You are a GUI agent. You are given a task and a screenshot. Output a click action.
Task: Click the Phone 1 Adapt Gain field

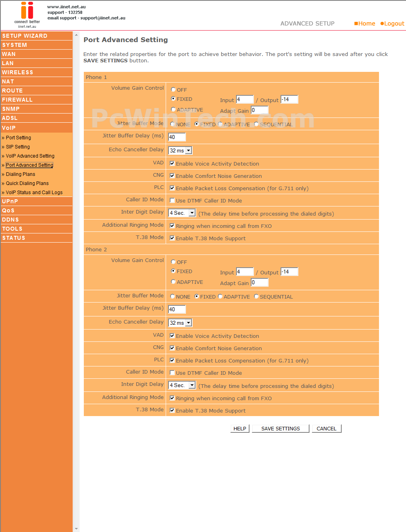click(x=260, y=110)
